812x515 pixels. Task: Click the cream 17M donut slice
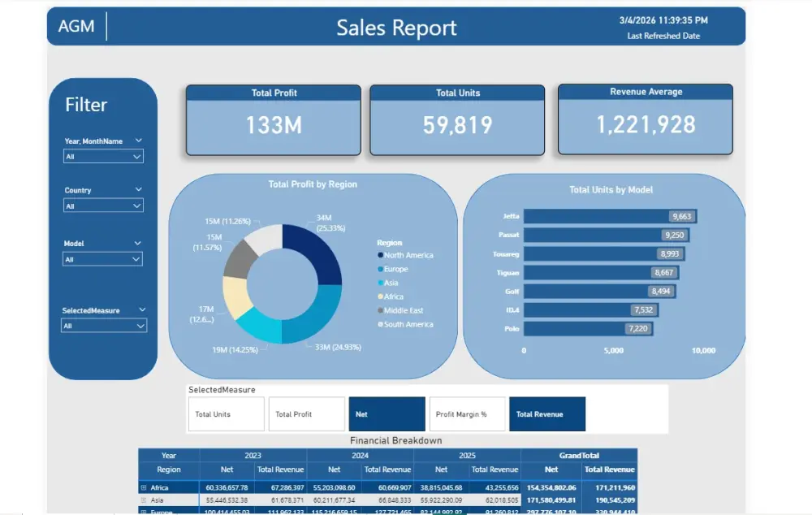coord(235,297)
